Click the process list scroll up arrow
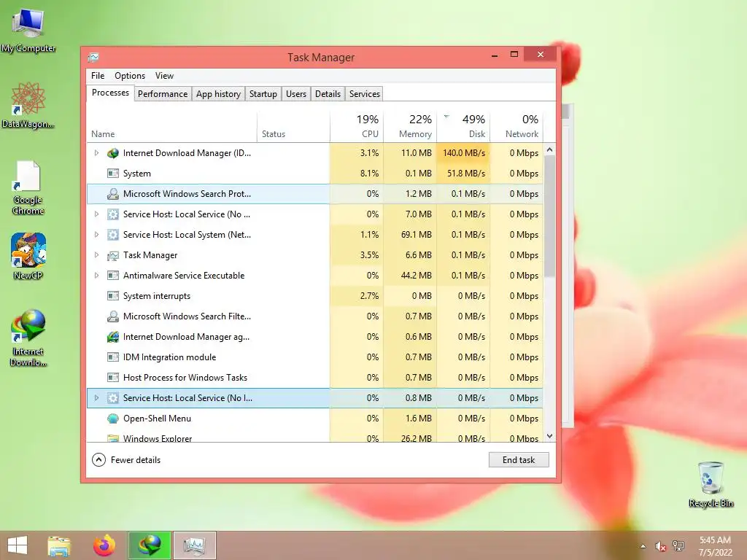This screenshot has height=560, width=747. point(550,149)
